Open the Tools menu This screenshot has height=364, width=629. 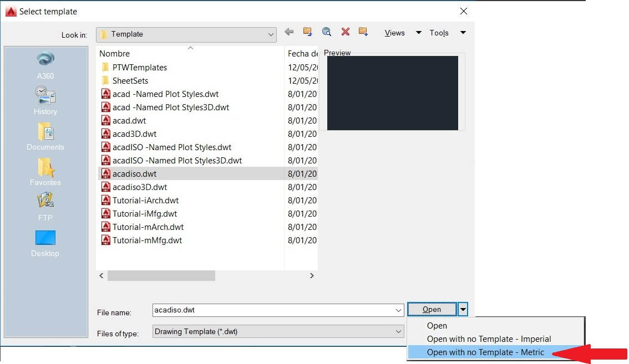coord(439,33)
